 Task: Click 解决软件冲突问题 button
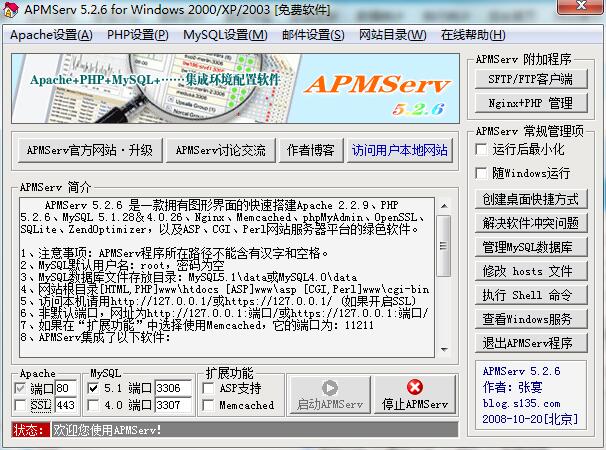pos(531,223)
